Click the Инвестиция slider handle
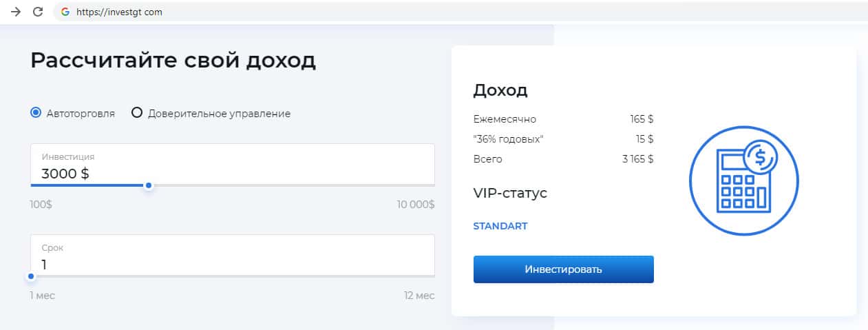The height and width of the screenshot is (330, 868). [x=149, y=185]
